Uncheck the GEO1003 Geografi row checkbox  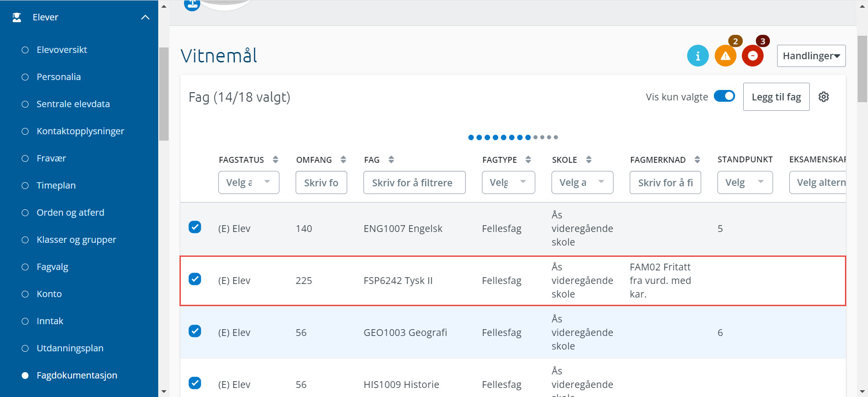pos(195,331)
